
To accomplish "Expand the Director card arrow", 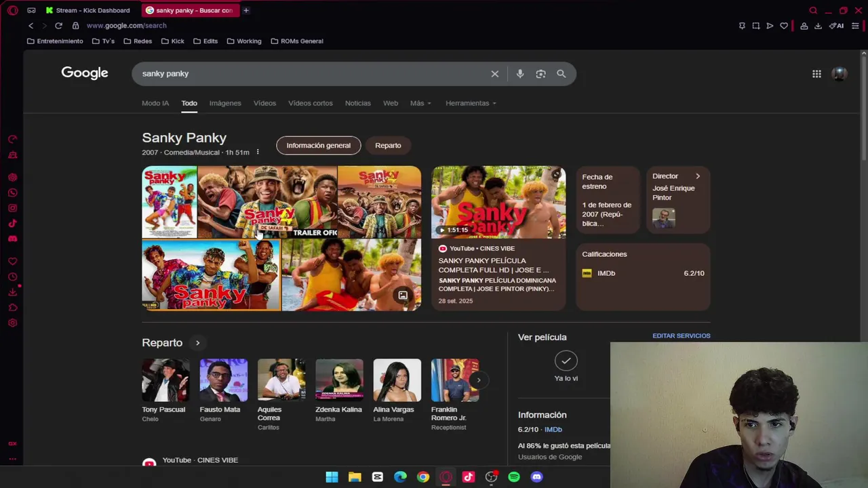I will (x=697, y=176).
